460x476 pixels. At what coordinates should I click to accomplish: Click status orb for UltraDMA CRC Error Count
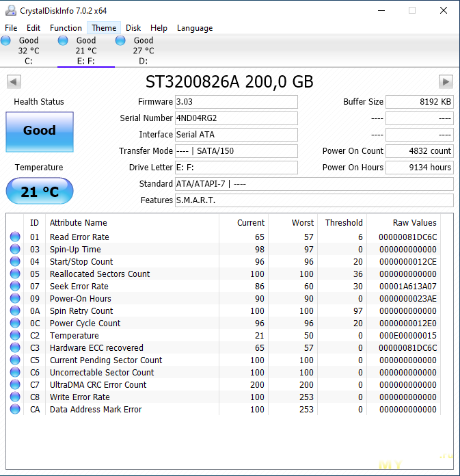[x=15, y=384]
